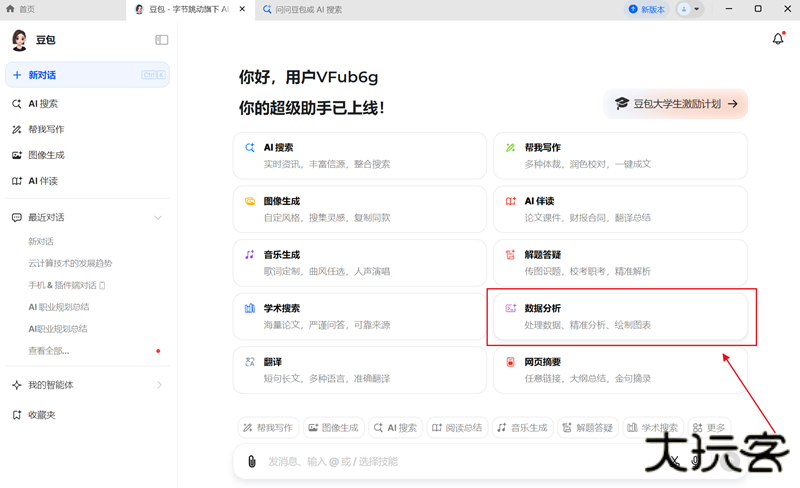Focus the 发消息 message input box
Viewport: 800px width, 488px height.
coord(450,461)
